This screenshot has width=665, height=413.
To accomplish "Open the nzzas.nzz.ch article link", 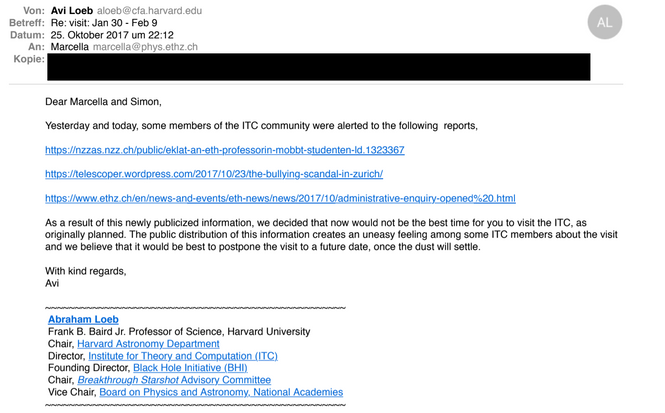I will pos(224,150).
